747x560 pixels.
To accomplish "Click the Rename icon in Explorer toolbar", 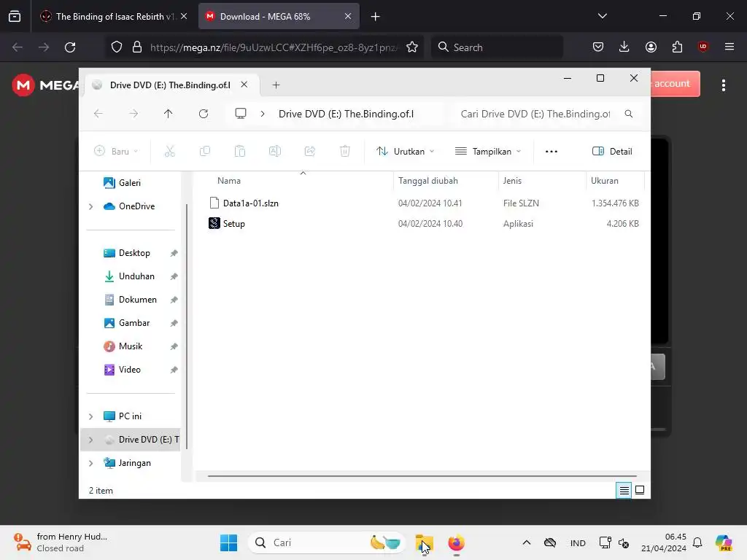I will point(275,152).
